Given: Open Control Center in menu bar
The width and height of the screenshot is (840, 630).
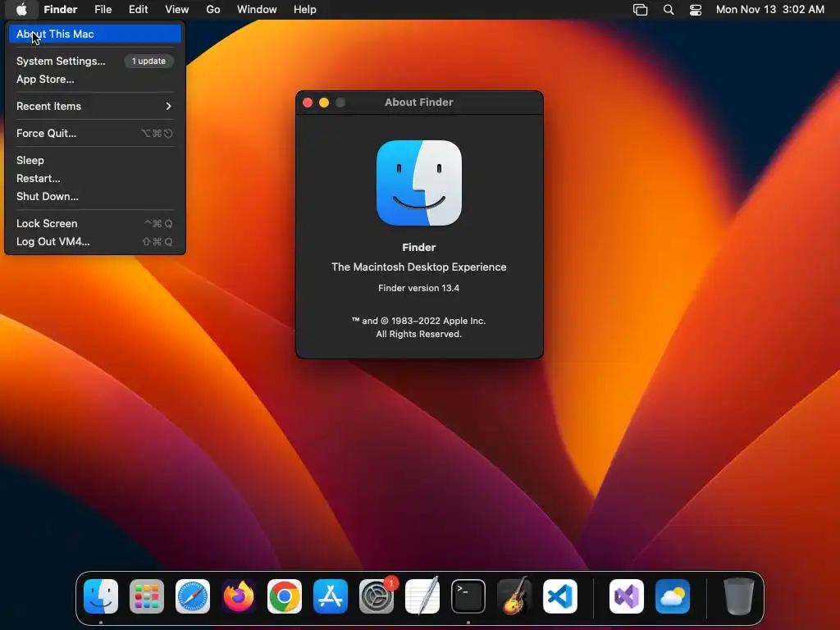Looking at the screenshot, I should click(696, 10).
